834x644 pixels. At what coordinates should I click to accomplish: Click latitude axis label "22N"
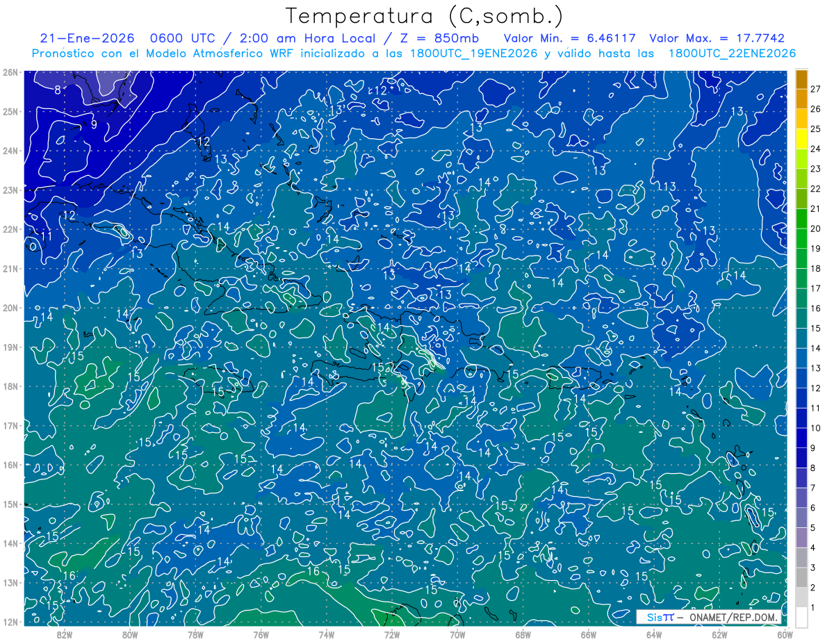click(x=10, y=229)
